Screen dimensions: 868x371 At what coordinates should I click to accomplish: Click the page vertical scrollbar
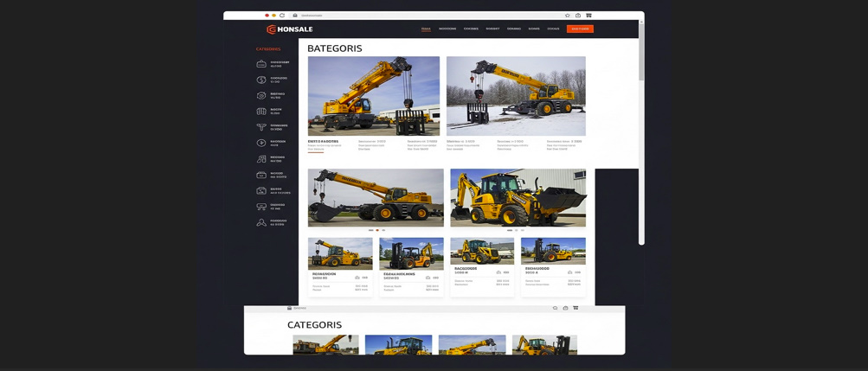coord(641,52)
